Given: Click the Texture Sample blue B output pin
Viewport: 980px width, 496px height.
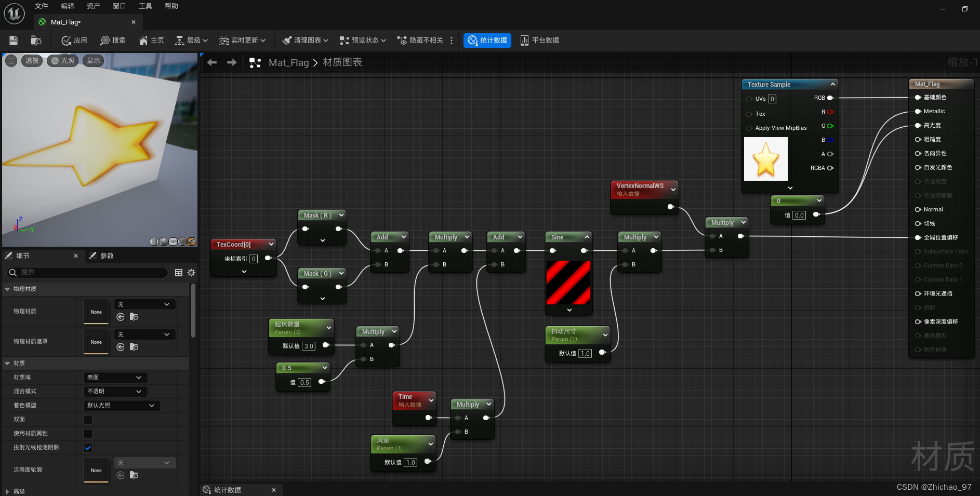Looking at the screenshot, I should 830,140.
